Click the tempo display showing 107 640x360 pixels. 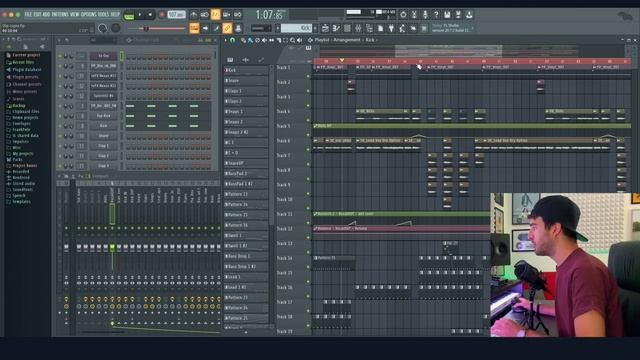click(176, 15)
